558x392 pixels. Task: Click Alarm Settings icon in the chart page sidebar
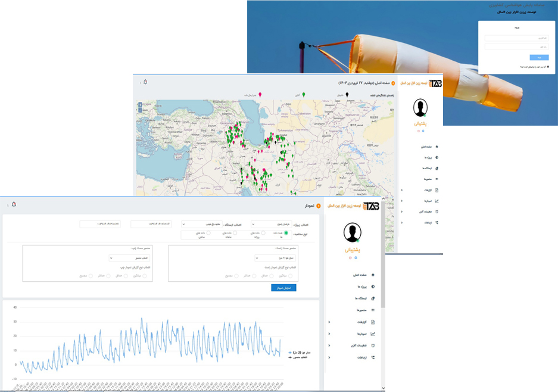(373, 346)
